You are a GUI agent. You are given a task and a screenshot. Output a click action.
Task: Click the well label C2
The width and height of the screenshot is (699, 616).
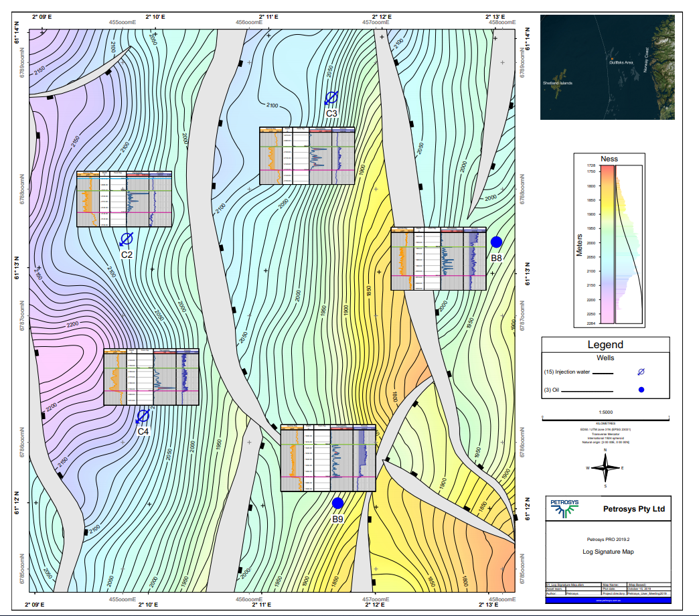tap(127, 254)
